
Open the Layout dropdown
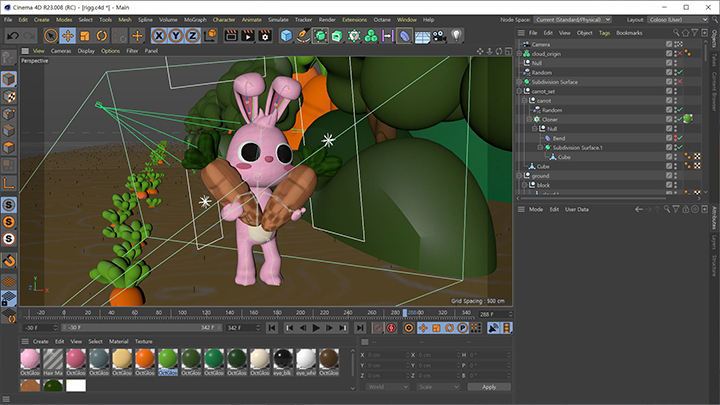pyautogui.click(x=678, y=20)
